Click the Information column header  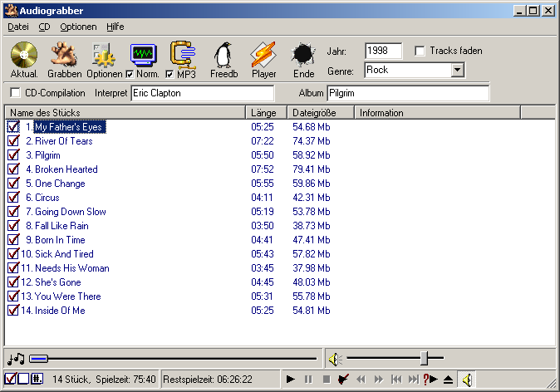point(438,112)
